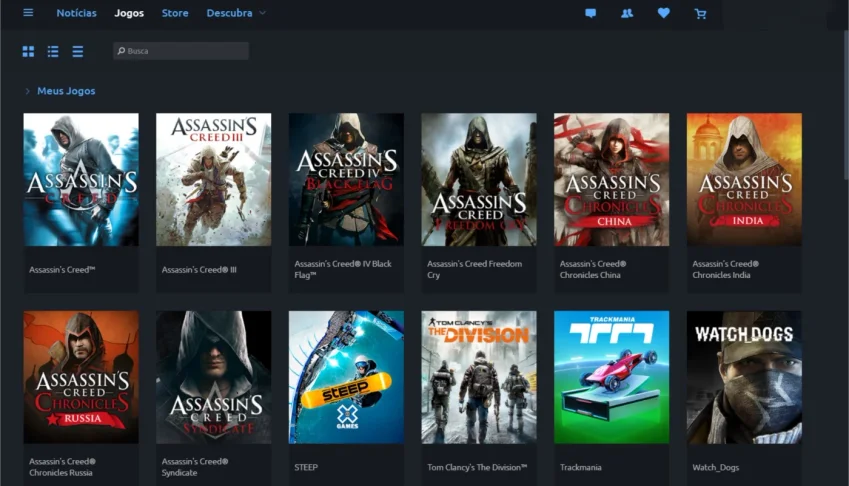This screenshot has height=486, width=849.
Task: Open Assassin's Creed III cover art
Action: (x=213, y=179)
